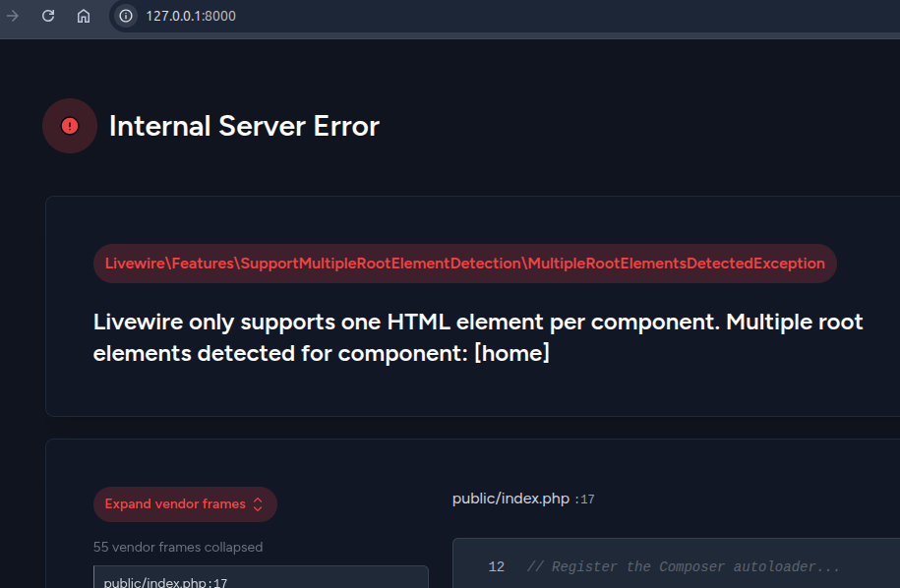Viewport: 900px width, 588px height.
Task: Expand vendor frames
Action: pyautogui.click(x=175, y=504)
